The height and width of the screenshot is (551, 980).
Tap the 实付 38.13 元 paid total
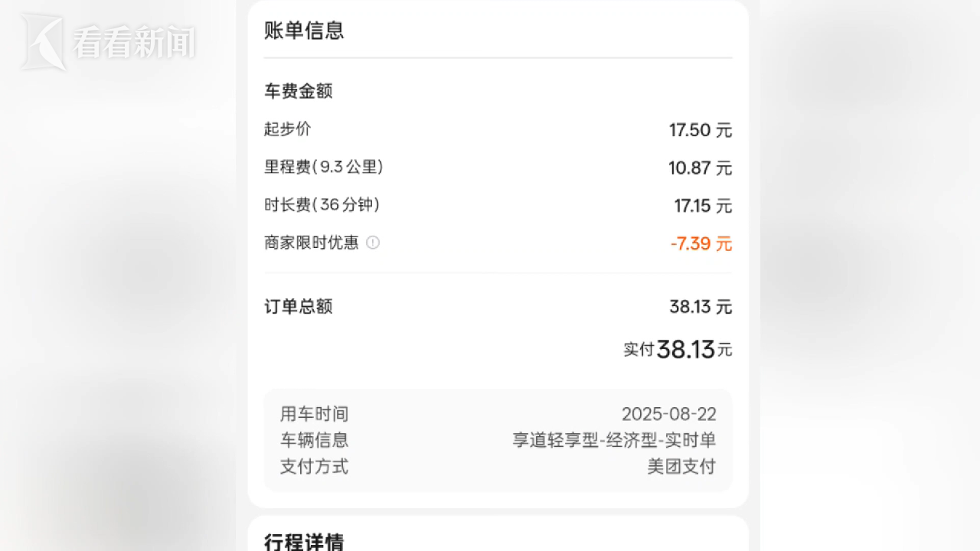(x=678, y=350)
